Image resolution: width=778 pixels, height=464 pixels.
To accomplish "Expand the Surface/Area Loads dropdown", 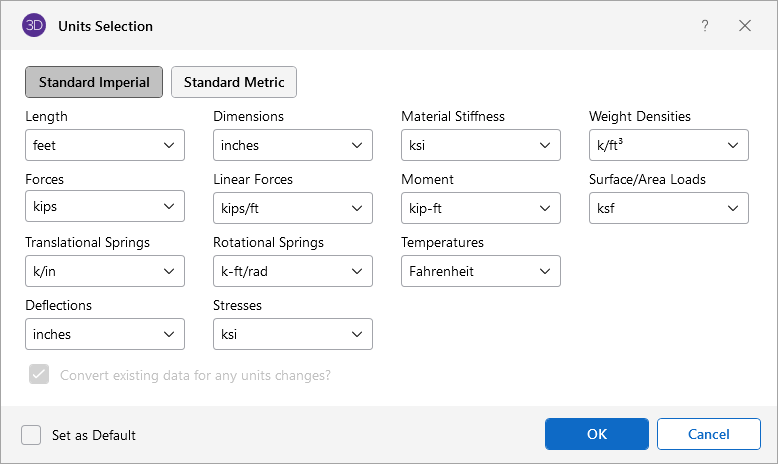I will pos(669,208).
